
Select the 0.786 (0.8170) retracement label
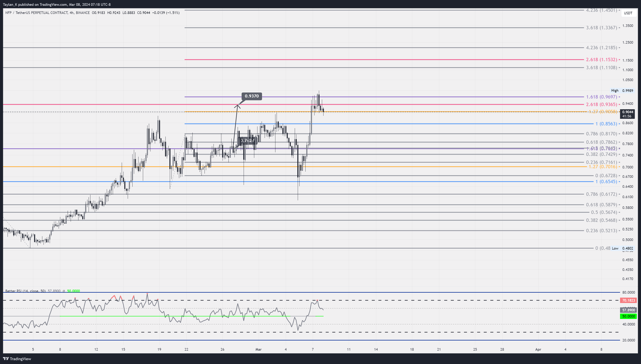coord(602,134)
